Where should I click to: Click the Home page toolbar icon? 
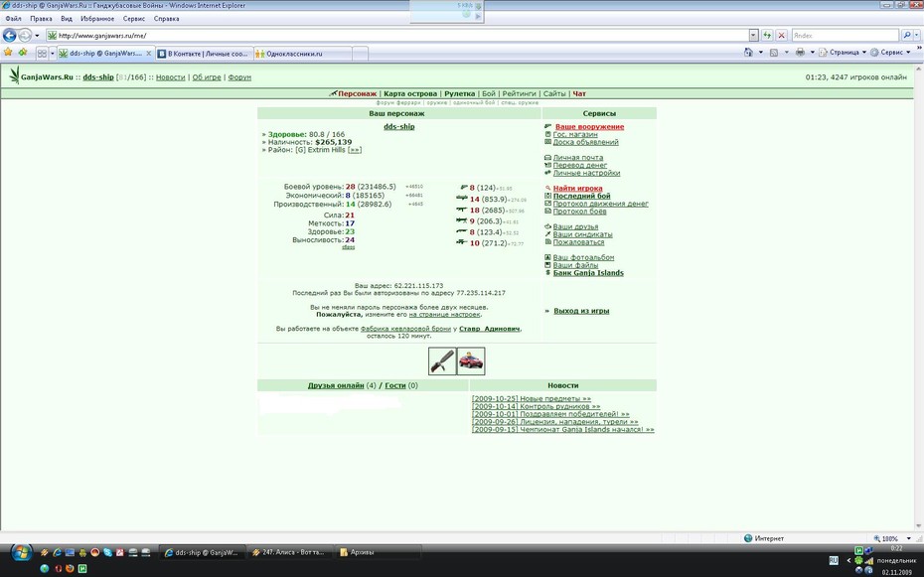(x=748, y=53)
